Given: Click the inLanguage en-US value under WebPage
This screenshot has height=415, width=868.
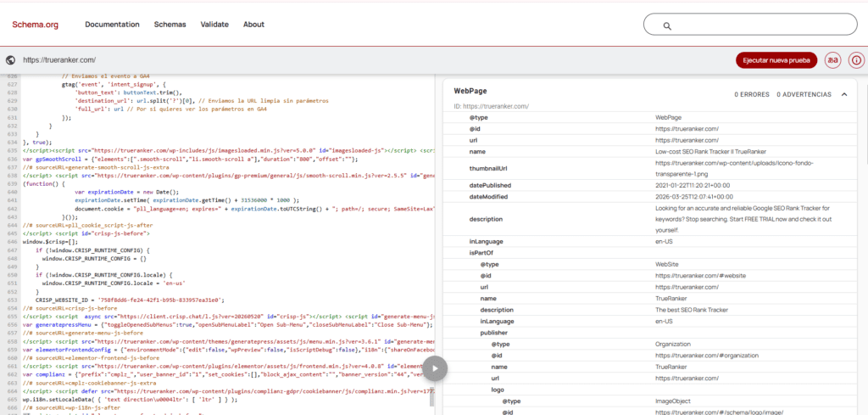Looking at the screenshot, I should pyautogui.click(x=664, y=242).
